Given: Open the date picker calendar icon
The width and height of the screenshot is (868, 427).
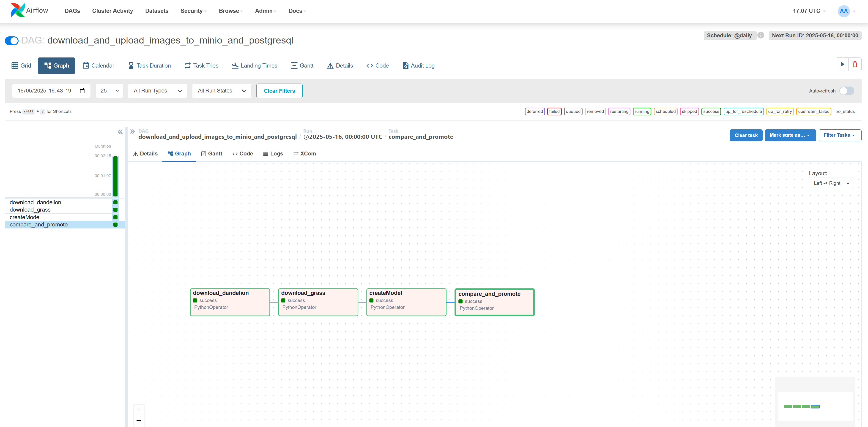Looking at the screenshot, I should click(82, 91).
